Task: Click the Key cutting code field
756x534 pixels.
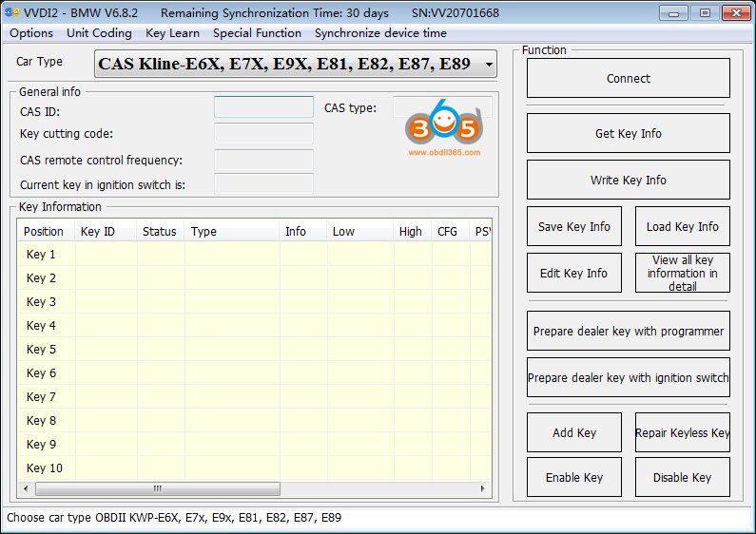Action: tap(263, 133)
